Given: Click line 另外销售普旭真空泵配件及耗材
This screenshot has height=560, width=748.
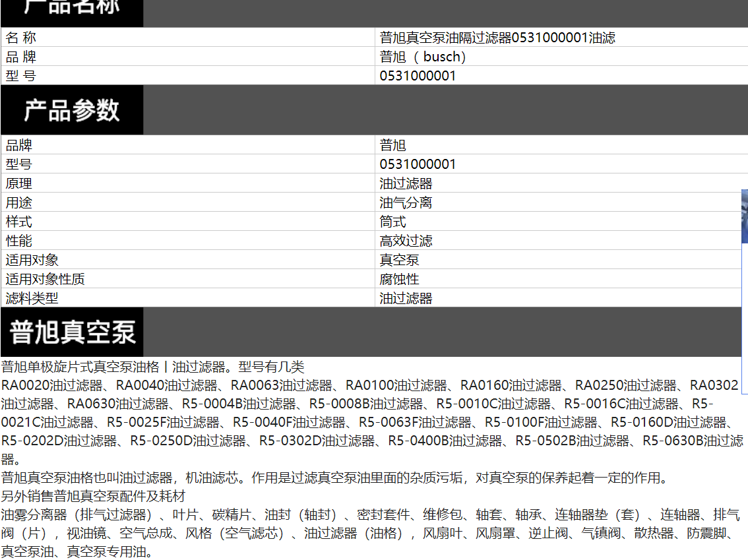Looking at the screenshot, I should tap(93, 496).
